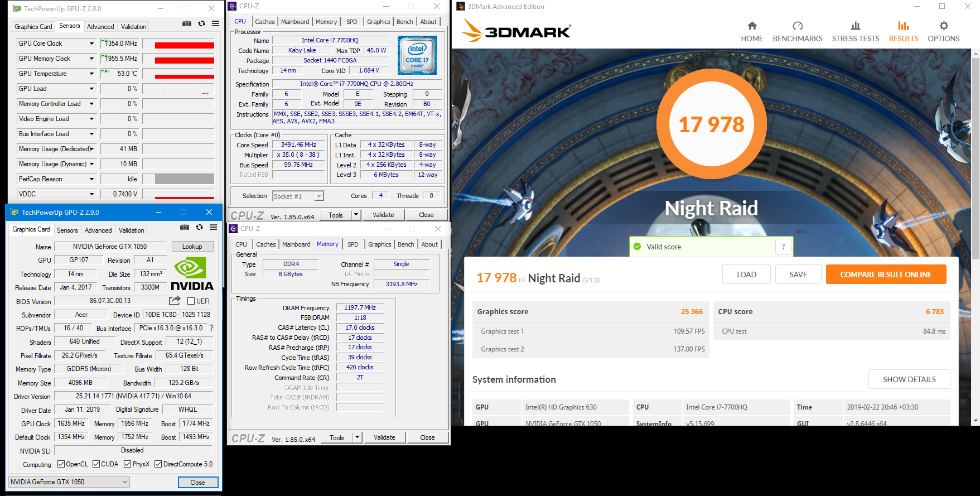The height and width of the screenshot is (496, 980).
Task: Open Bus Interface Load sensor dropdown
Action: [92, 134]
